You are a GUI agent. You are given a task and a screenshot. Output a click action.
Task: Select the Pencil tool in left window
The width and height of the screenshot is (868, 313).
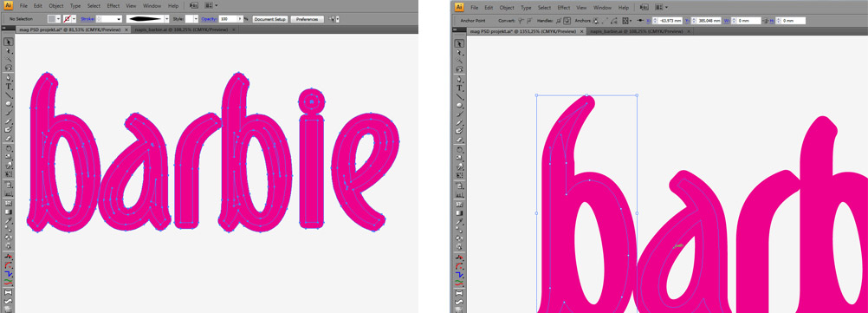pos(8,121)
